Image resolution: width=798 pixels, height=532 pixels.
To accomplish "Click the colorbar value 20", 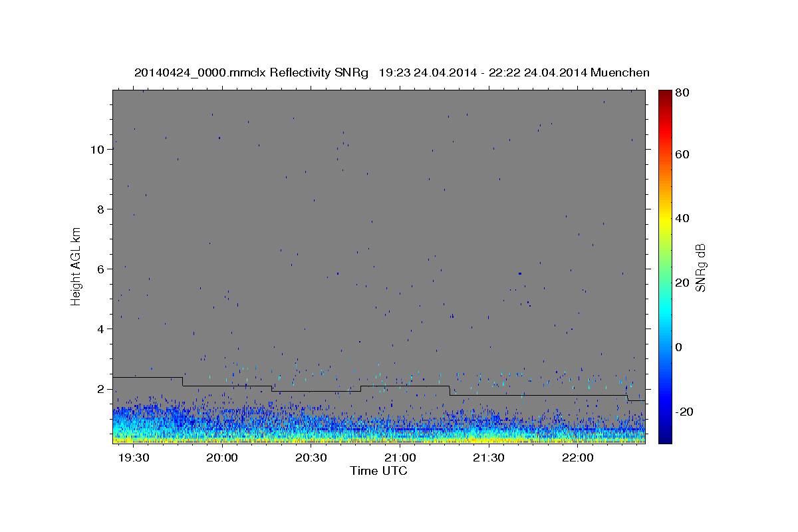I will click(682, 283).
